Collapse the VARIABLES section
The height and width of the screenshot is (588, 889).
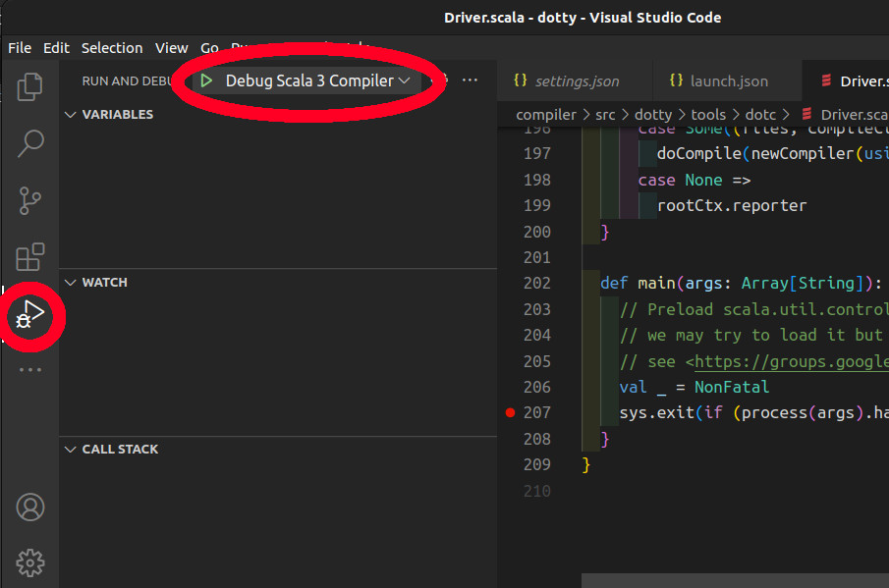pos(70,114)
